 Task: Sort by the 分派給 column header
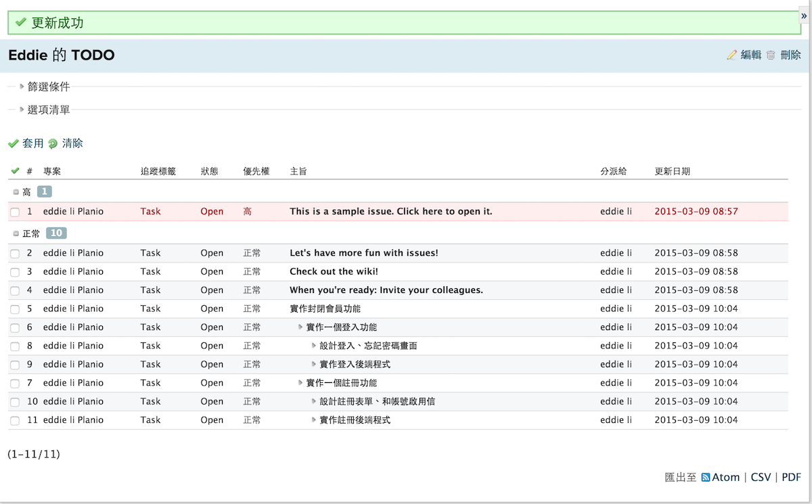(x=614, y=171)
